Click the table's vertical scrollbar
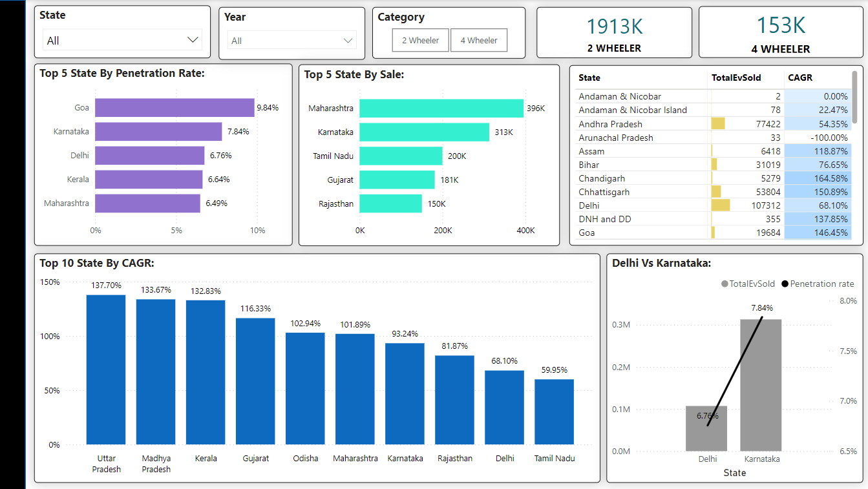The image size is (868, 489). click(x=855, y=97)
